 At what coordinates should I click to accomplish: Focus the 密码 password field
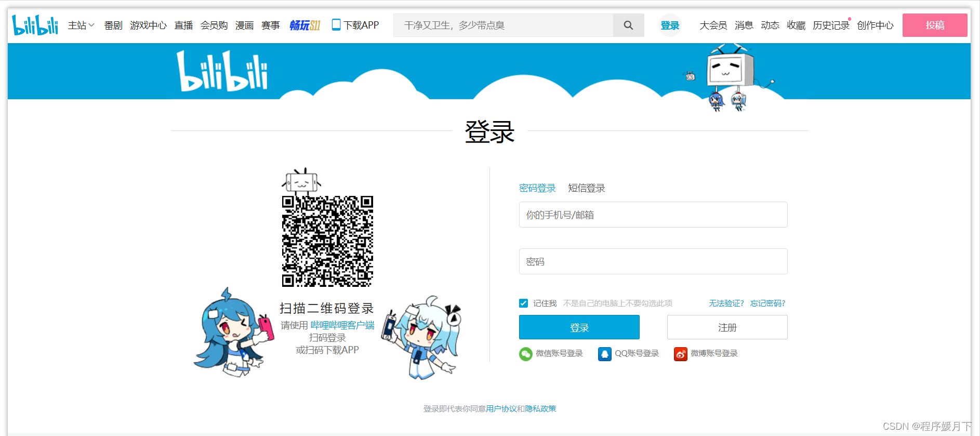click(x=653, y=261)
